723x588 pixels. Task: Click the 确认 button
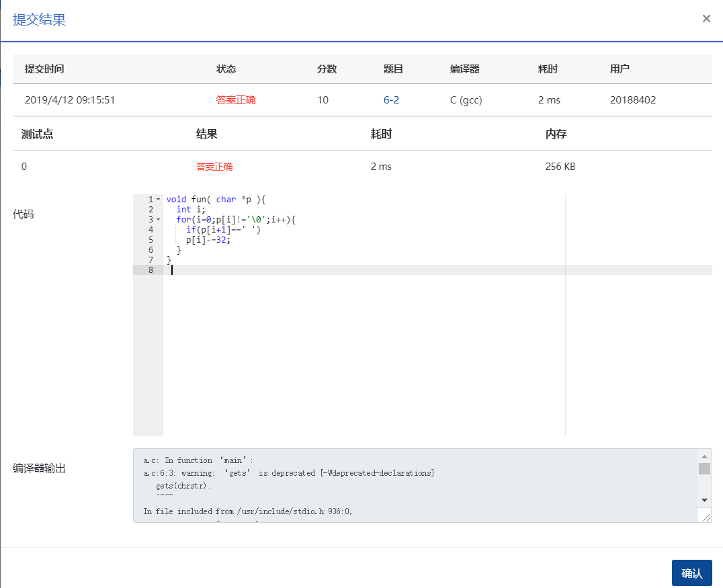click(x=691, y=573)
